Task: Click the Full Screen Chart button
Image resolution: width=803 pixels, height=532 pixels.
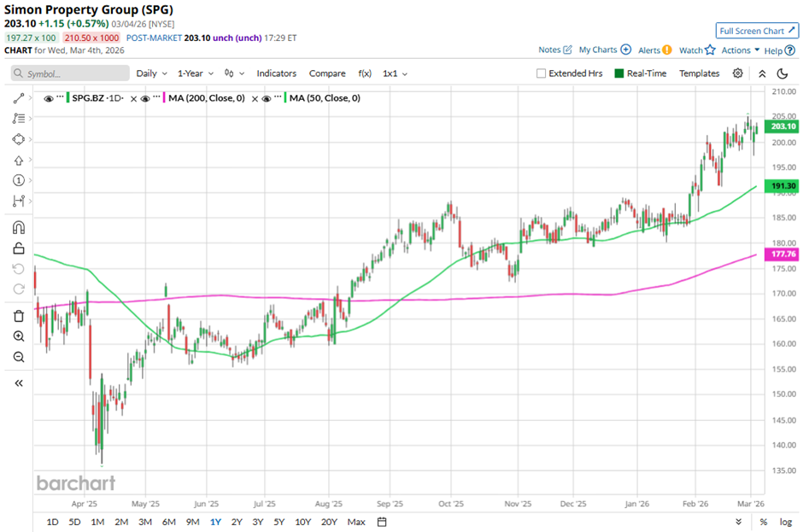Action: [x=757, y=31]
